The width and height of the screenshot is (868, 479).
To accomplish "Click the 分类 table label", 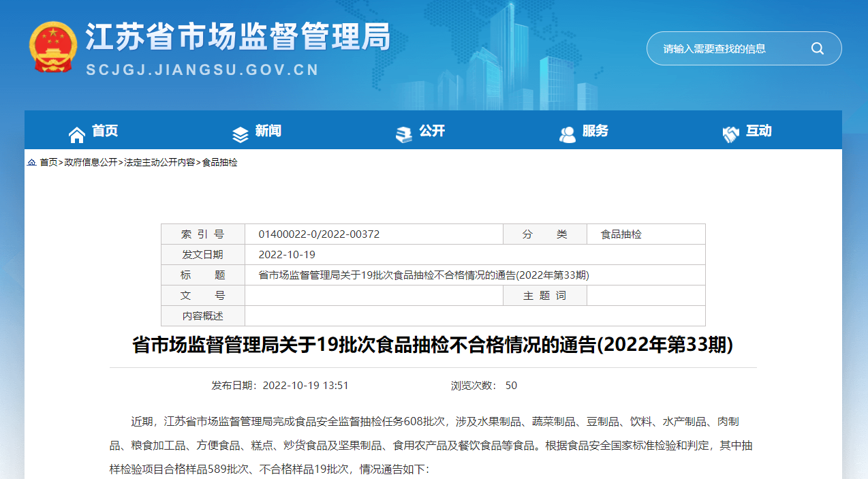I will pyautogui.click(x=544, y=234).
